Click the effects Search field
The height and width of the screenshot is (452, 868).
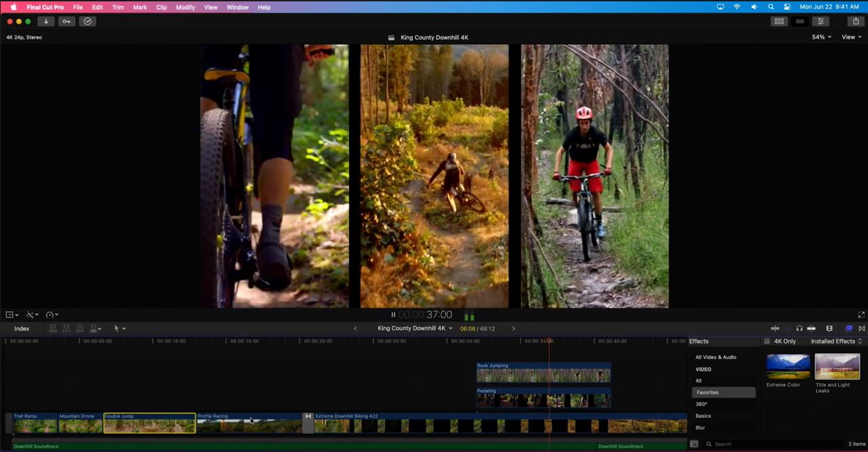pyautogui.click(x=772, y=444)
